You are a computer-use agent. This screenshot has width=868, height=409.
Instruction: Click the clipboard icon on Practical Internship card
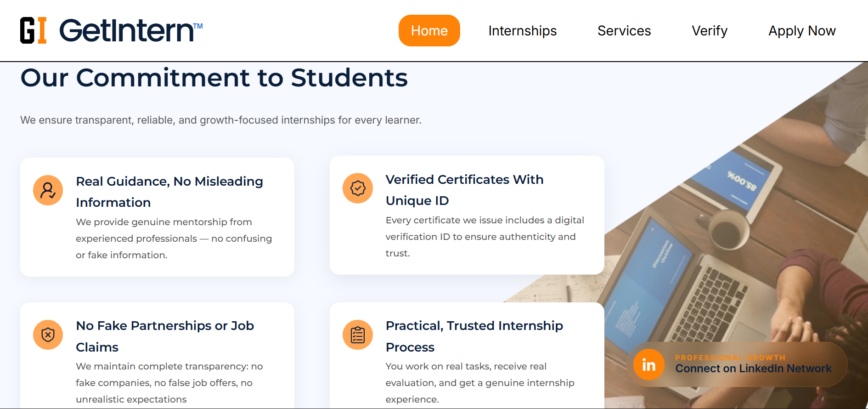click(x=357, y=335)
